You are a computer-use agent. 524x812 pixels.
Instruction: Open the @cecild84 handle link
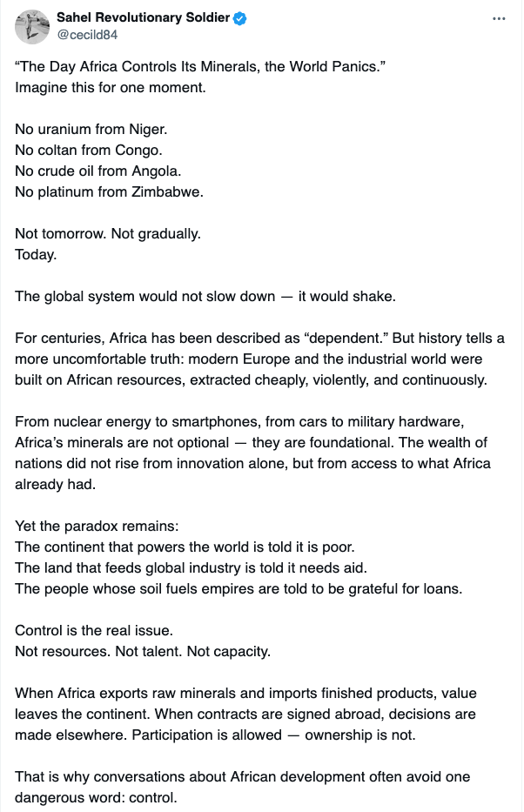tap(89, 34)
